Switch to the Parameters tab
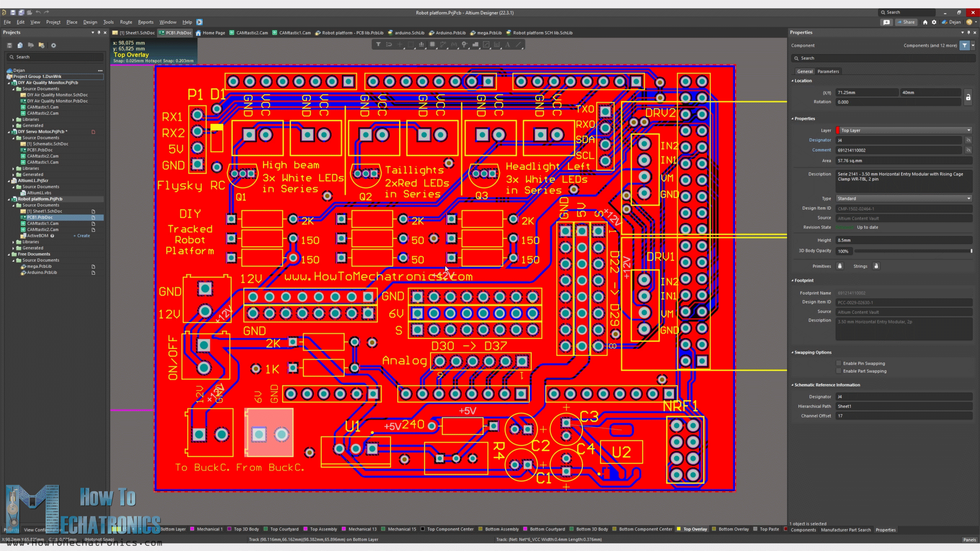 828,72
